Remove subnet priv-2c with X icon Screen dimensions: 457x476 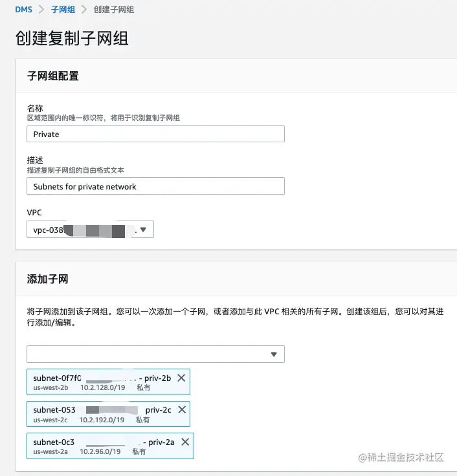click(182, 409)
